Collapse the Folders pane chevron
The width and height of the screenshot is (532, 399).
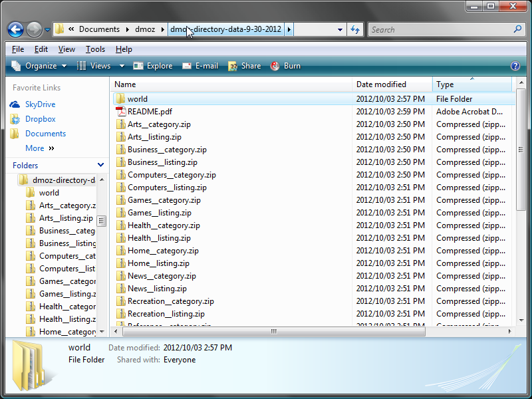(100, 165)
